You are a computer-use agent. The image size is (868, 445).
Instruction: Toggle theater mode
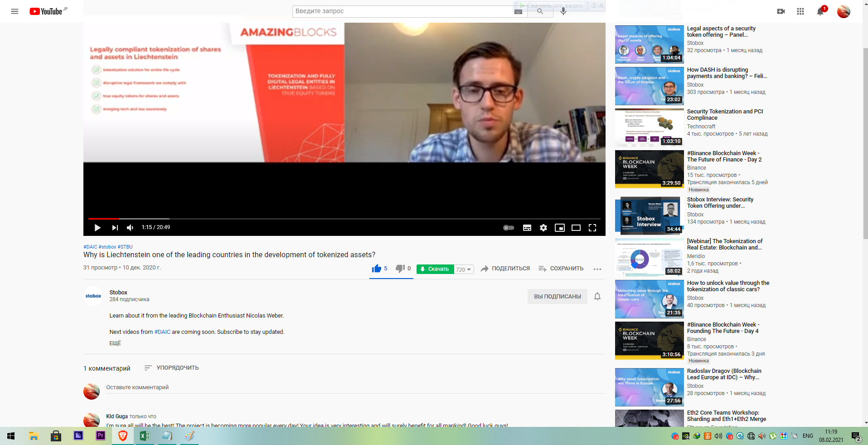(x=576, y=228)
